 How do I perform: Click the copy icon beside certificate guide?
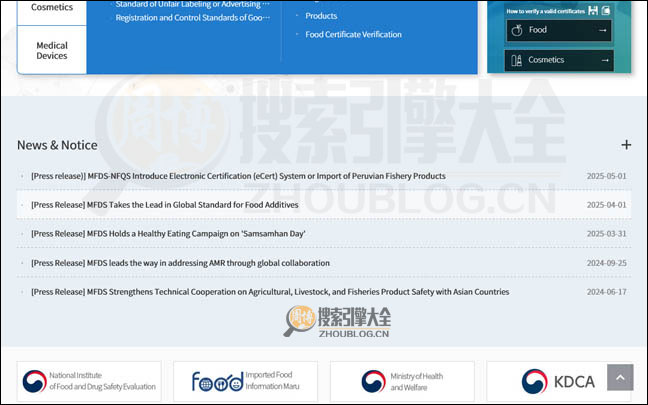click(x=606, y=10)
